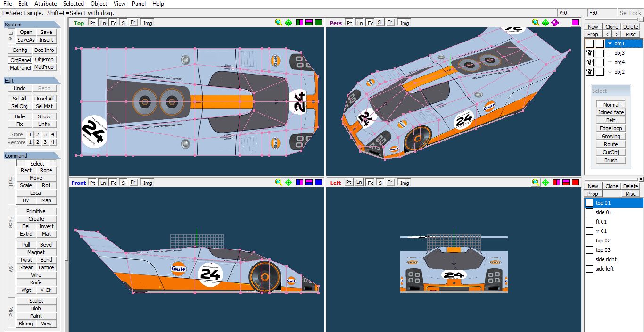Click the Knife command button
Image resolution: width=644 pixels, height=332 pixels.
[x=36, y=282]
